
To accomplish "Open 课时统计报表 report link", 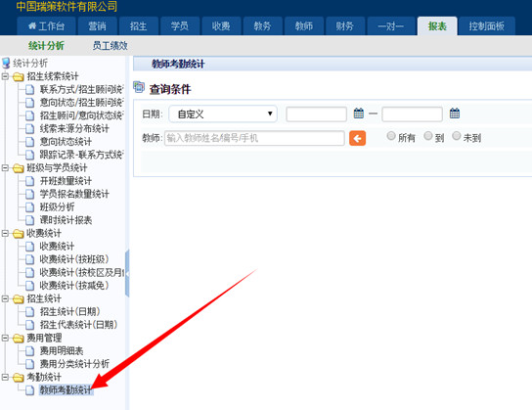I will 66,220.
